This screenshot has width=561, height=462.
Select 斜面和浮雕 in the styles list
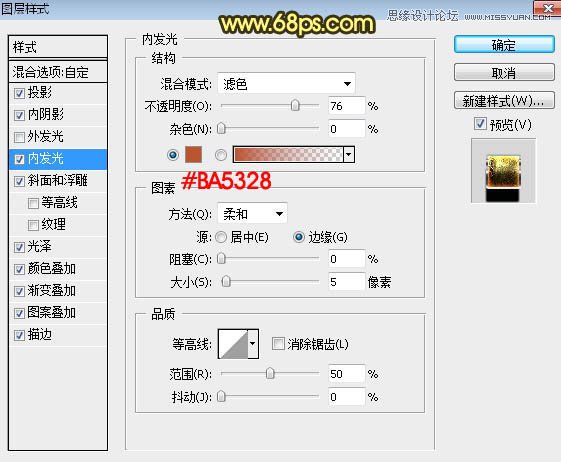58,181
